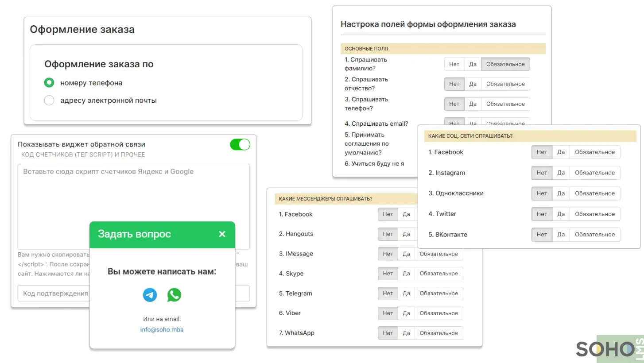Set ВКонтакте to Да

[561, 235]
